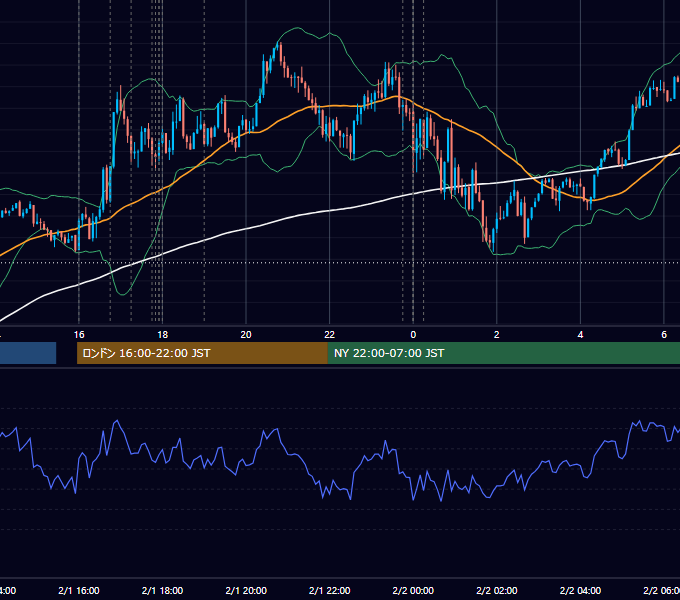Screen dimensions: 680x600
Task: Click the 2/2 04:00 time label
Action: [x=580, y=590]
